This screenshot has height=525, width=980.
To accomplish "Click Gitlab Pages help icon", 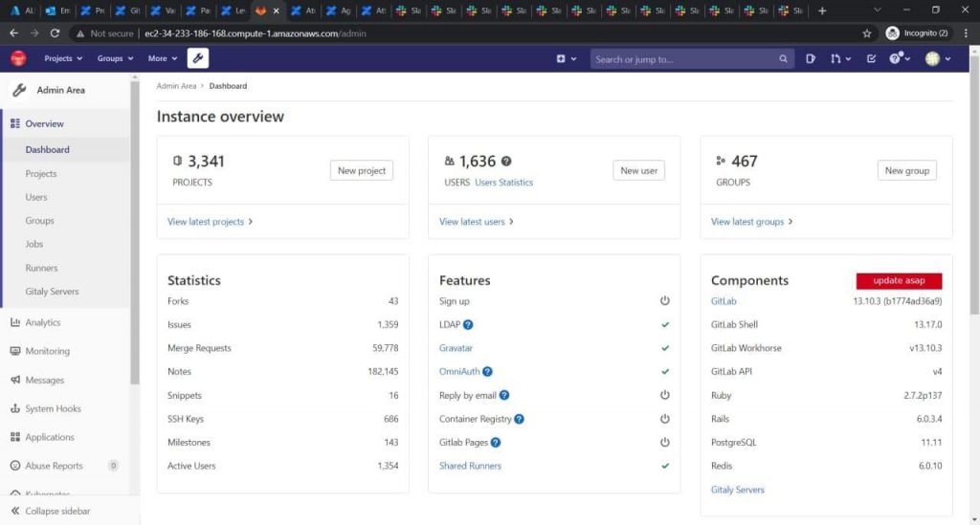I will (x=496, y=443).
